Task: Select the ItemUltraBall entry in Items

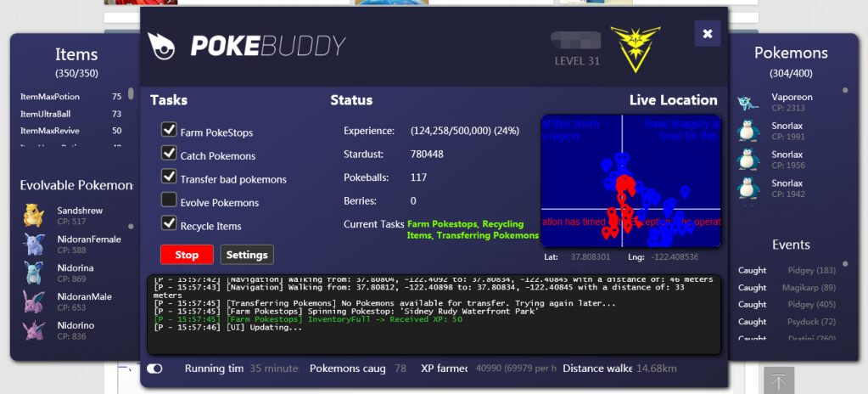Action: tap(49, 114)
